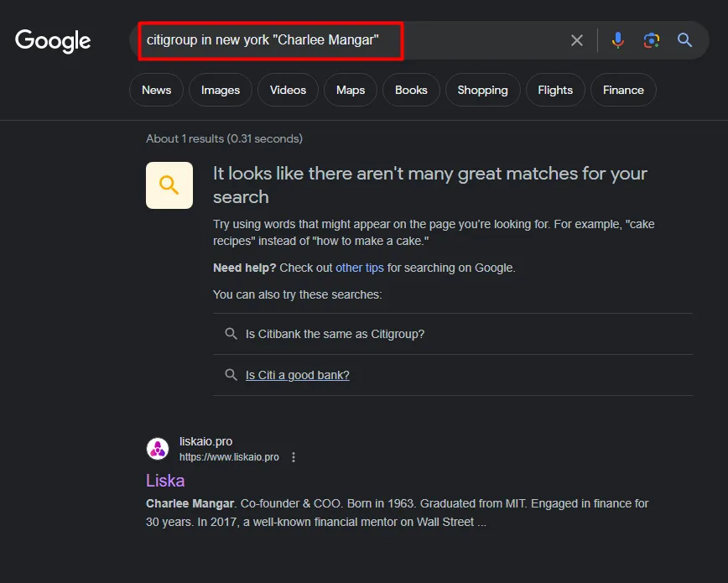Switch to the Videos tab

coord(288,90)
